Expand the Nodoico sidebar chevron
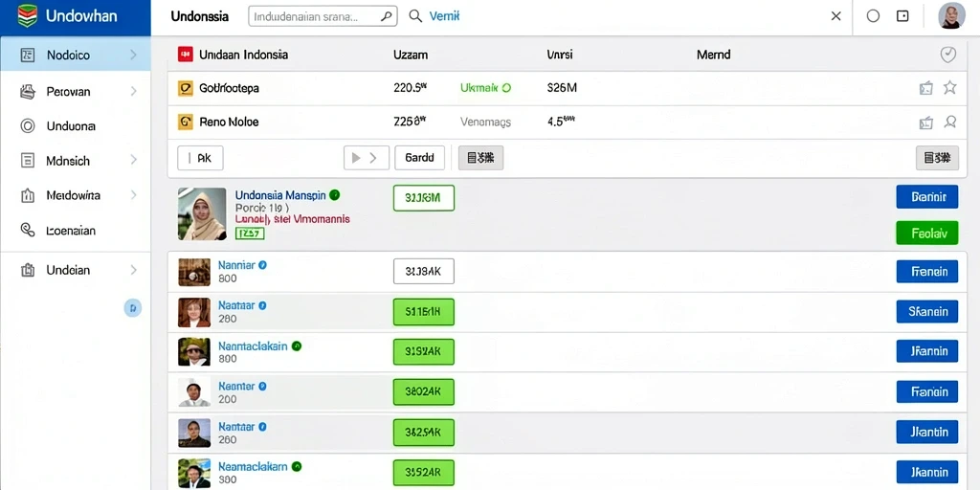Viewport: 980px width, 490px height. (133, 55)
